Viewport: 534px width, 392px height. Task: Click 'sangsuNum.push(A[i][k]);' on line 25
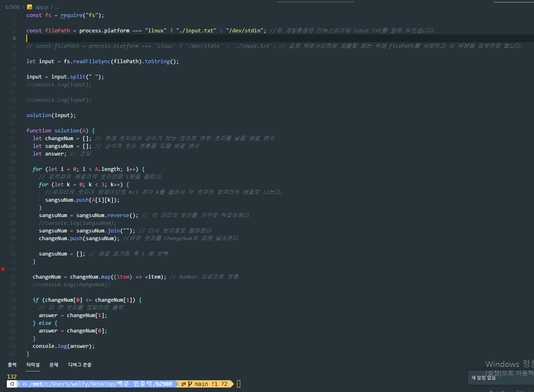pyautogui.click(x=82, y=200)
